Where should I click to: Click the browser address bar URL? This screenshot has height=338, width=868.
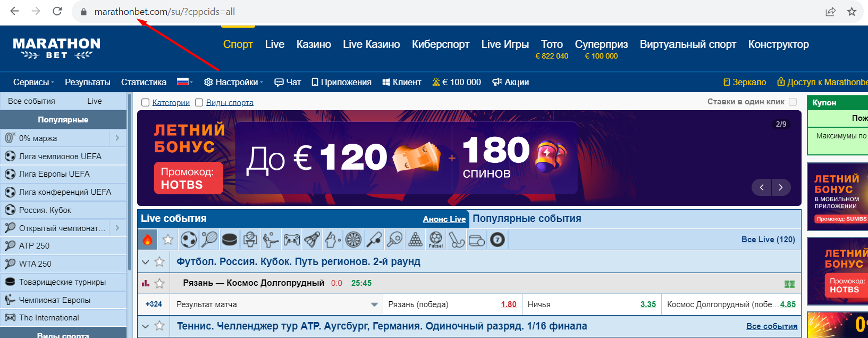click(x=165, y=12)
